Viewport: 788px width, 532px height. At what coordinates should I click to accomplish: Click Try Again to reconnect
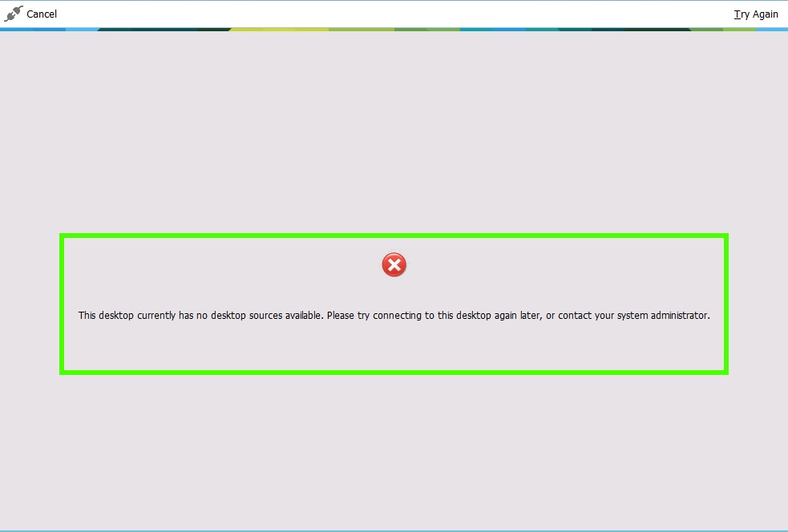pos(756,14)
